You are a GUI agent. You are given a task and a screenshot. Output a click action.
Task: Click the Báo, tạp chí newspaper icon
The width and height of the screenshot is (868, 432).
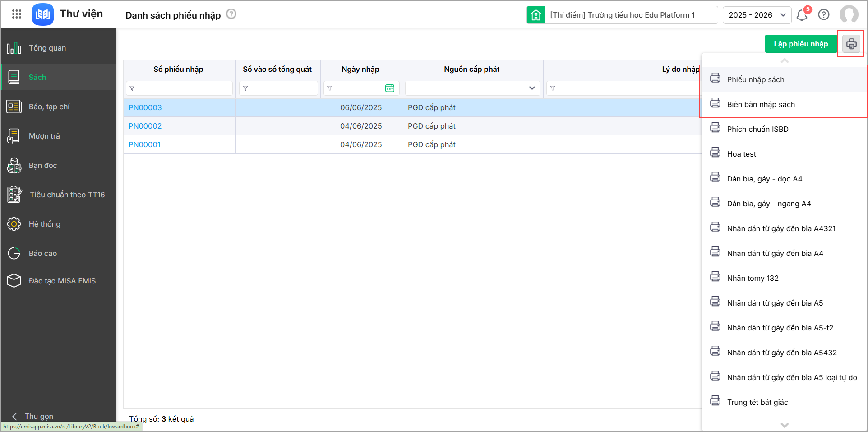coord(14,107)
